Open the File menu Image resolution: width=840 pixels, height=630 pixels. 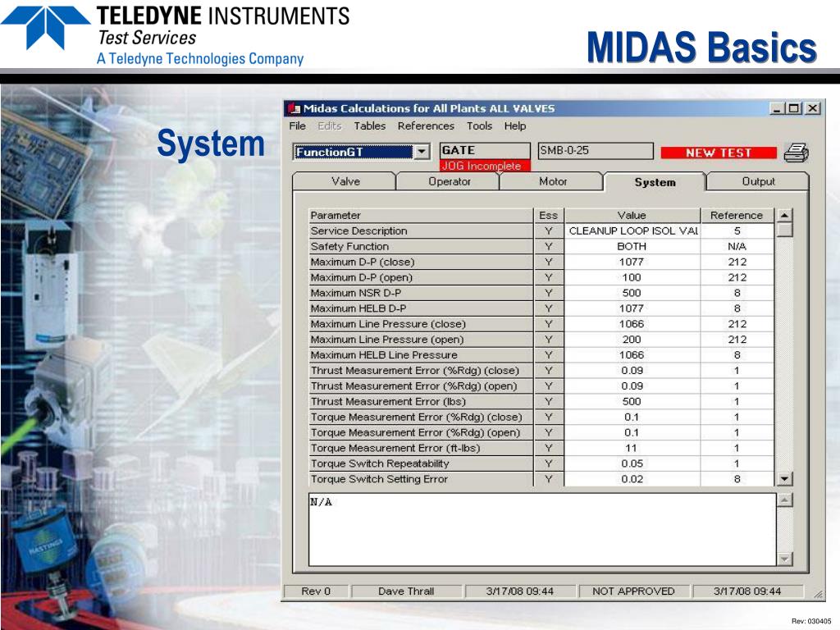(x=297, y=126)
